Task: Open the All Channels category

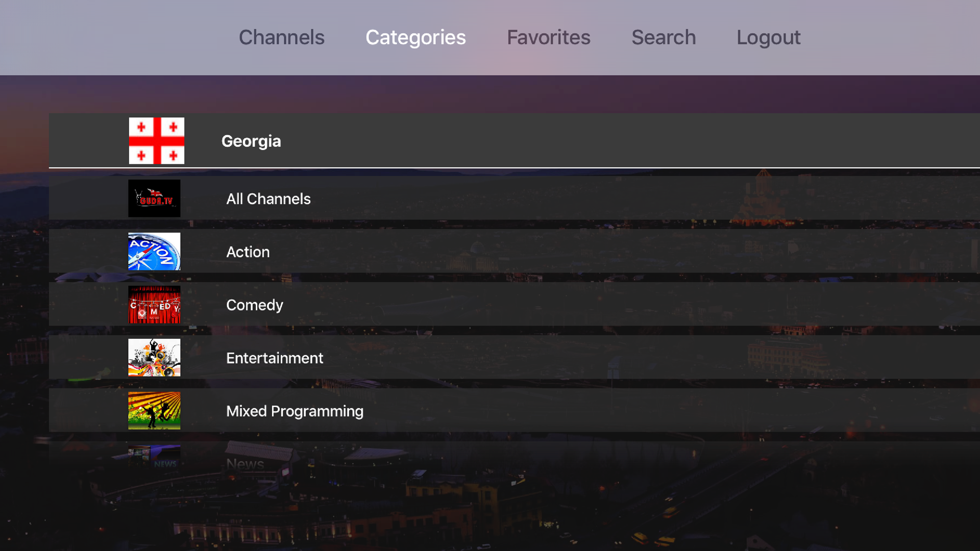Action: coord(514,198)
